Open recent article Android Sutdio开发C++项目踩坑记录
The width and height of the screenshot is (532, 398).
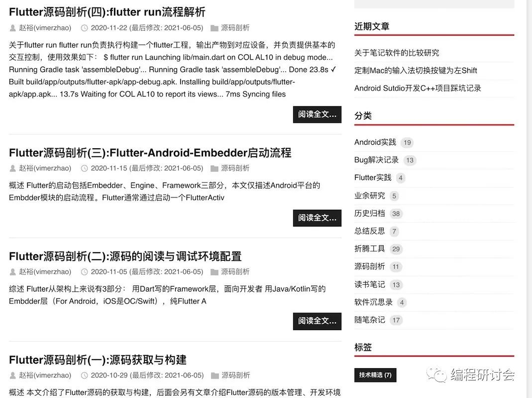click(x=418, y=88)
